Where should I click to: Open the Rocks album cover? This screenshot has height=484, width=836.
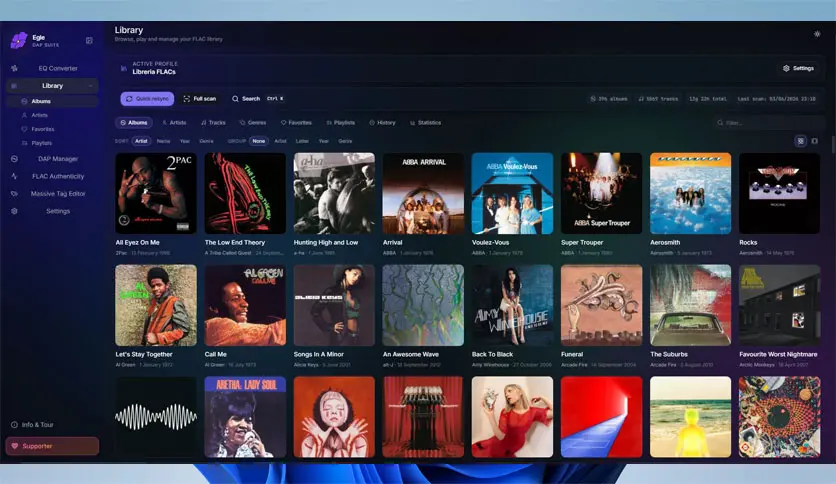[779, 193]
